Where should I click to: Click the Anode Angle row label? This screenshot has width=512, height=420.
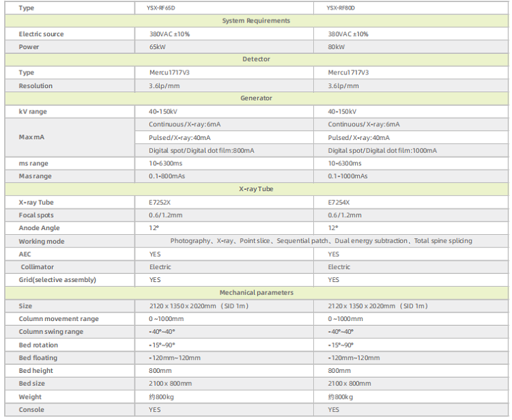coord(39,228)
